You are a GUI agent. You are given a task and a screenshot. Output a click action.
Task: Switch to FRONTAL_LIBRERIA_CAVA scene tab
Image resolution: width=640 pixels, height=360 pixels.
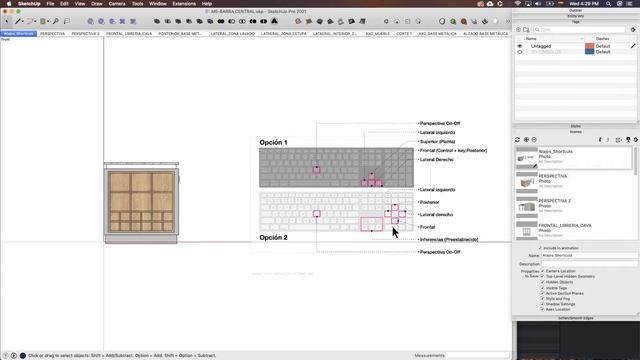(x=129, y=33)
